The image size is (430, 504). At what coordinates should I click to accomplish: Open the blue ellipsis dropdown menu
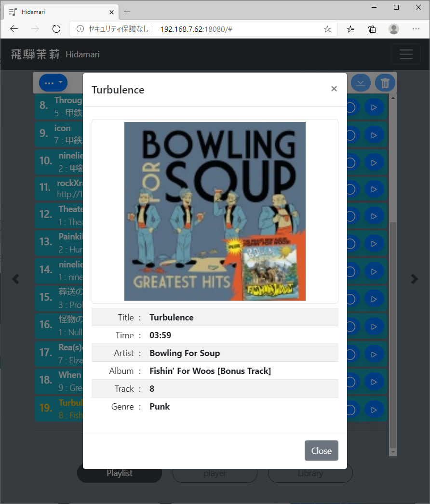(x=53, y=82)
